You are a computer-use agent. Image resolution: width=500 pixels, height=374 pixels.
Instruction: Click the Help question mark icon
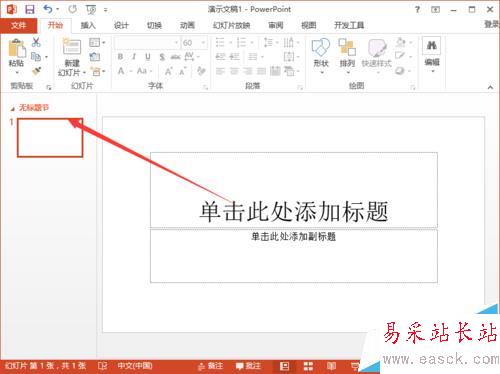coord(417,10)
